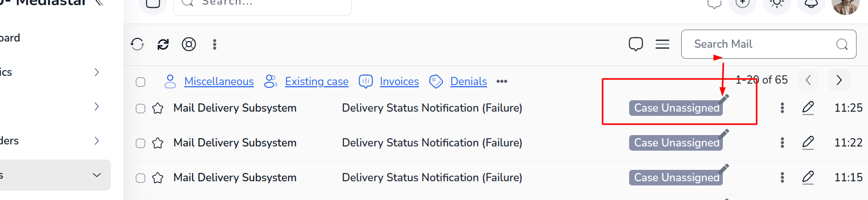Open the Miscellaneous category tab
The image size is (868, 200).
pyautogui.click(x=219, y=82)
